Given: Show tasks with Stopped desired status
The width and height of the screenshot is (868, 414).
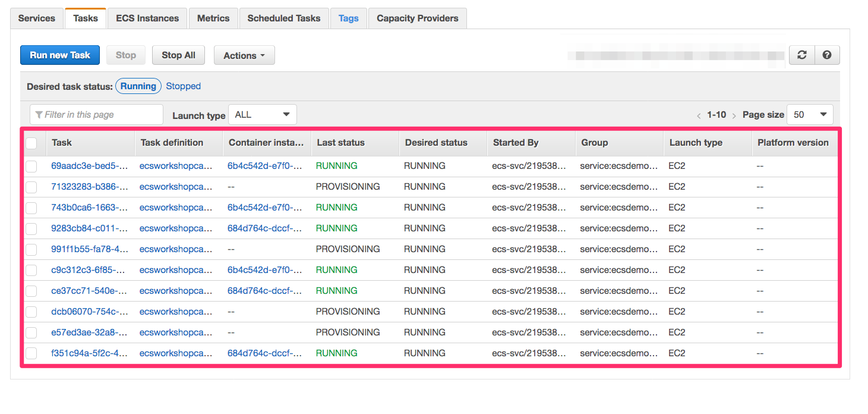Looking at the screenshot, I should point(183,86).
